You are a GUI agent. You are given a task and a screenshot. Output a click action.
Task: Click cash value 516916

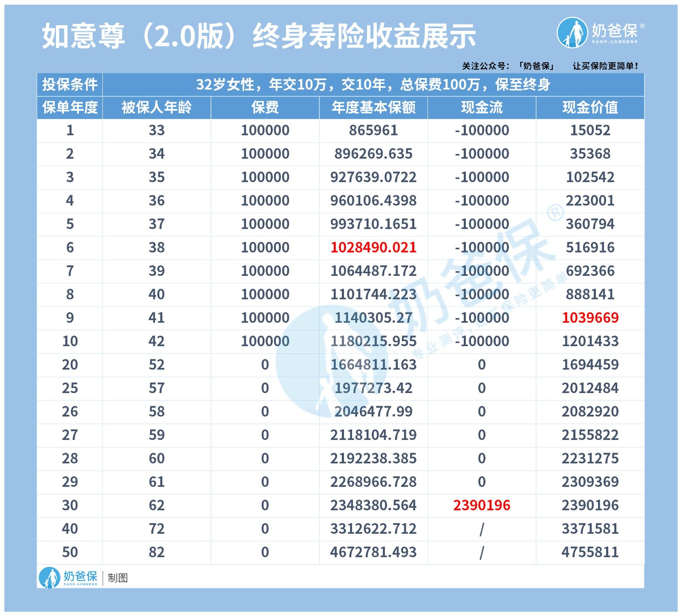point(590,248)
